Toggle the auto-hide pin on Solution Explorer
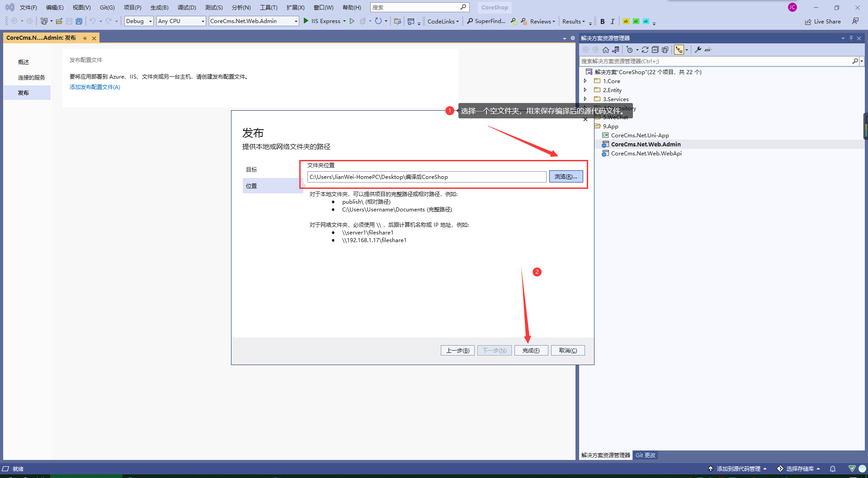This screenshot has height=478, width=868. click(851, 38)
